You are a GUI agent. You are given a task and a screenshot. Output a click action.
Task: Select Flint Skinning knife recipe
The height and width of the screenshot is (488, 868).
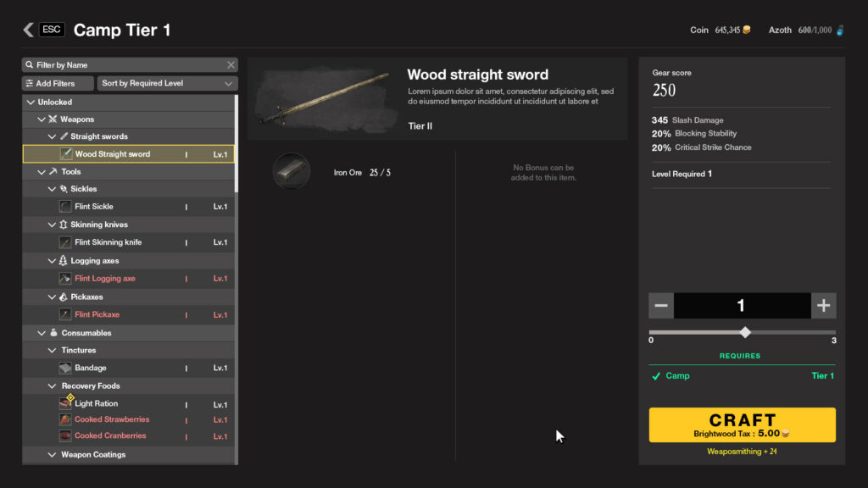tap(108, 242)
